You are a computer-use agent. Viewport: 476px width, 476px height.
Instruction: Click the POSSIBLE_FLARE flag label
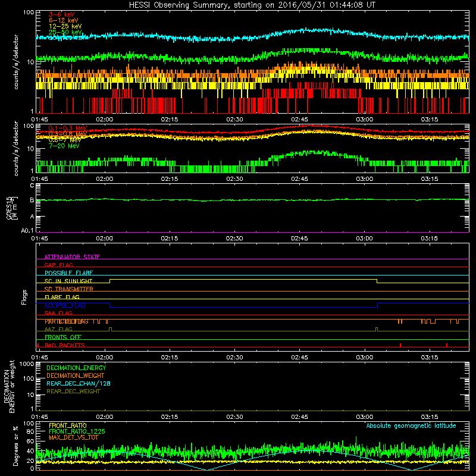click(68, 273)
